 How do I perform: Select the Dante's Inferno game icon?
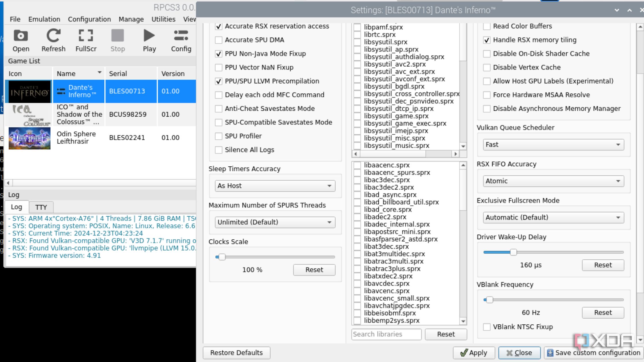pyautogui.click(x=29, y=91)
